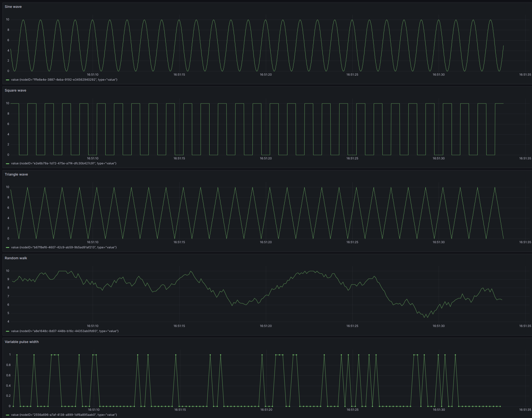
Task: Click the Variable pulse width legend color indicator
Action: click(8, 415)
